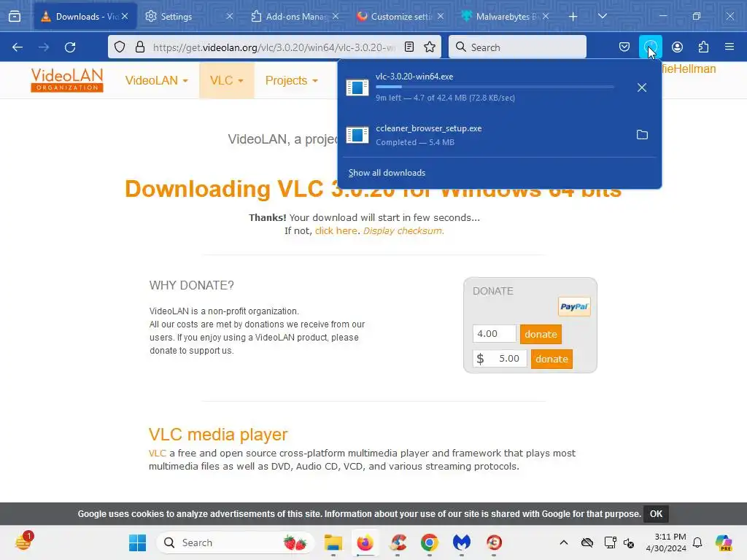Open the Display checksum link

tap(403, 231)
